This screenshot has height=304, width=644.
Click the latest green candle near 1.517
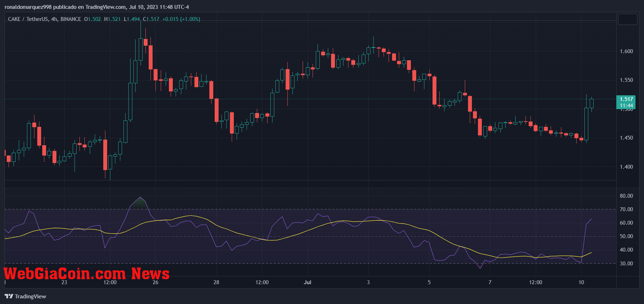pos(591,103)
